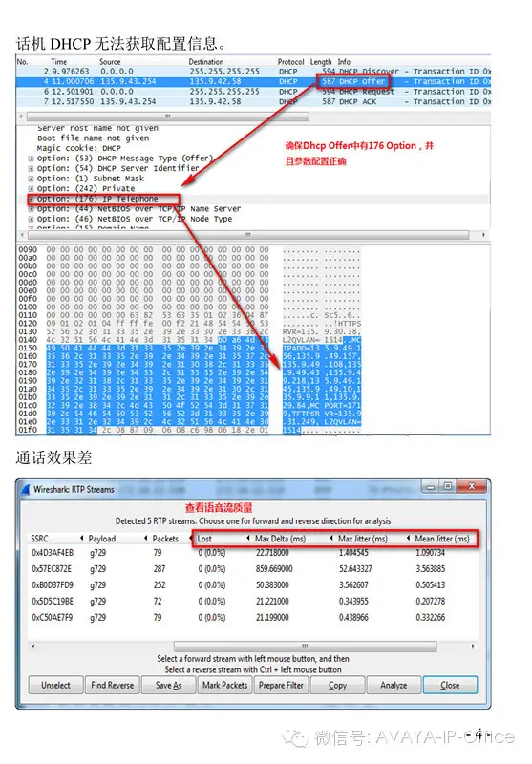Click hex row at offset 01f0
The height and width of the screenshot is (764, 532).
(190, 430)
